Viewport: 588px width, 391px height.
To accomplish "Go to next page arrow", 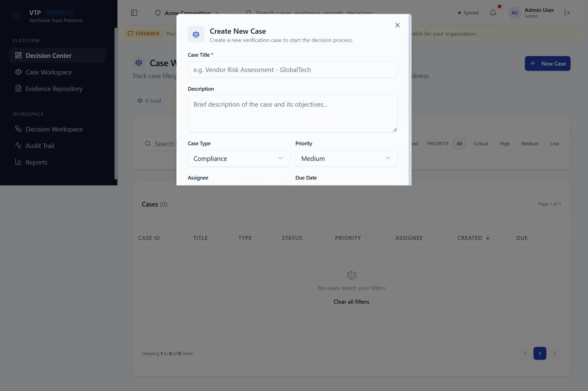I will point(555,353).
